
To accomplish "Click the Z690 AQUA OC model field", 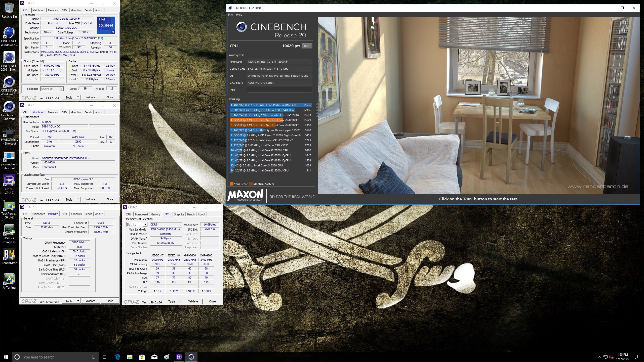I will [65, 126].
